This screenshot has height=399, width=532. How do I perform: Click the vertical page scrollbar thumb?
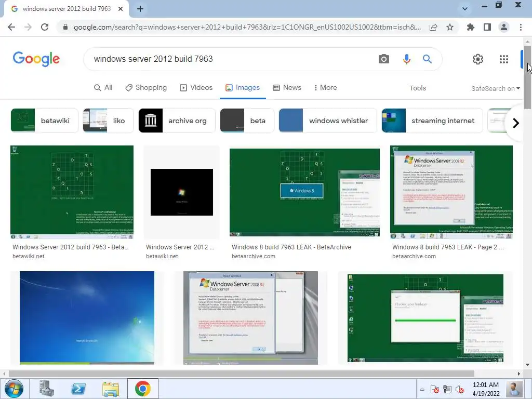(x=527, y=77)
